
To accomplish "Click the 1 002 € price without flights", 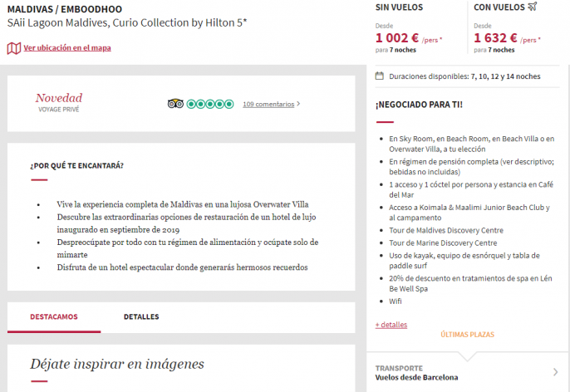I will [x=399, y=37].
